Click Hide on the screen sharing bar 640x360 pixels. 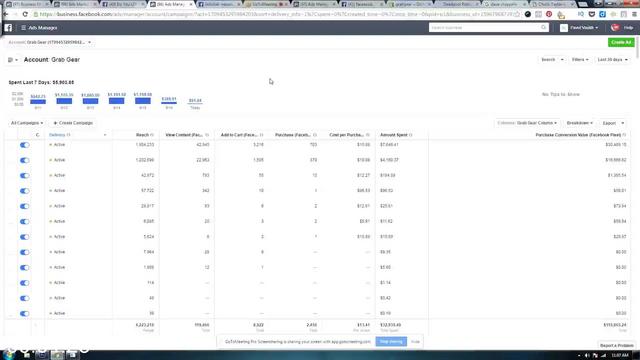click(415, 342)
